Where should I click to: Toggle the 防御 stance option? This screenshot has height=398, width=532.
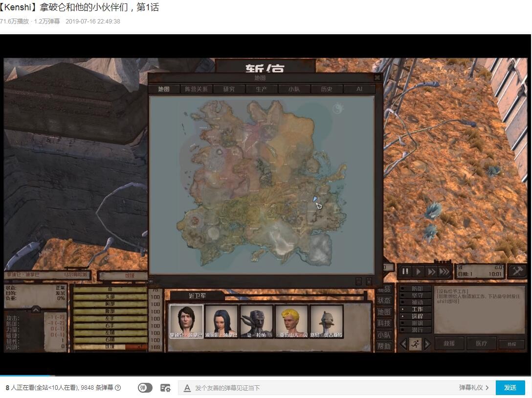pos(415,288)
